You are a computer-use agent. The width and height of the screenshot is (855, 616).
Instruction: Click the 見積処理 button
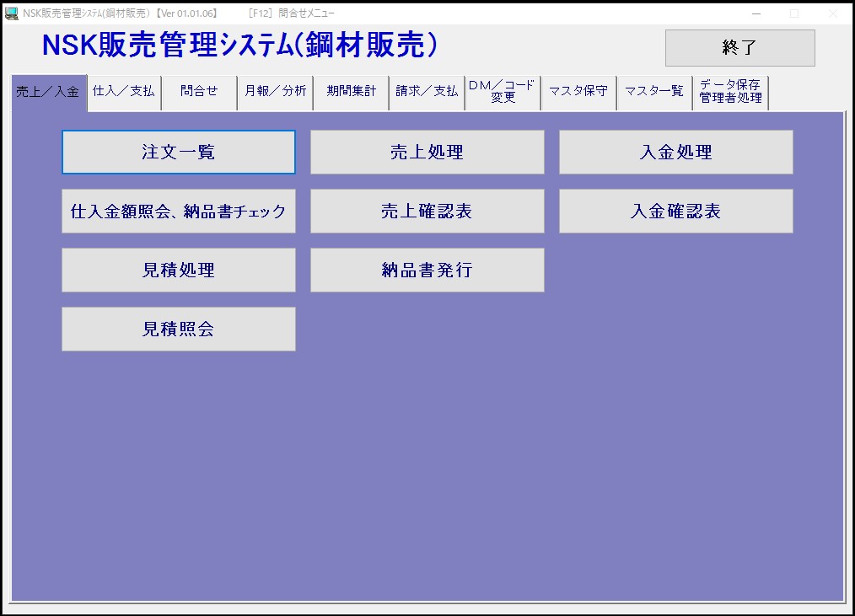click(178, 270)
